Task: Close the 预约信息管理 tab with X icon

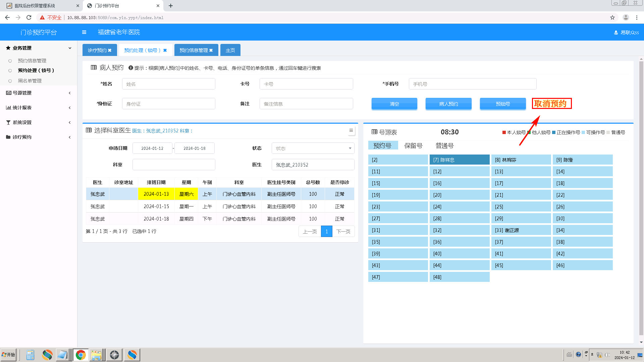Action: [x=211, y=50]
